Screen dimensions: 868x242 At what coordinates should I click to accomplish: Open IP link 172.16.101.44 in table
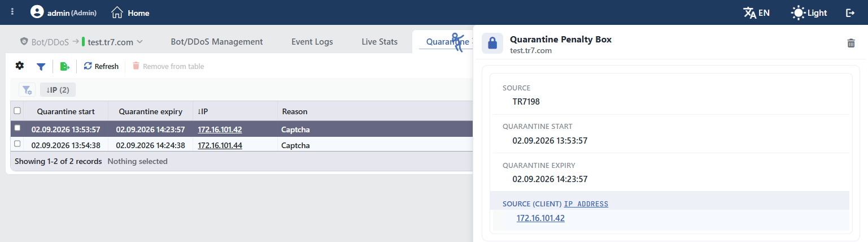(220, 145)
